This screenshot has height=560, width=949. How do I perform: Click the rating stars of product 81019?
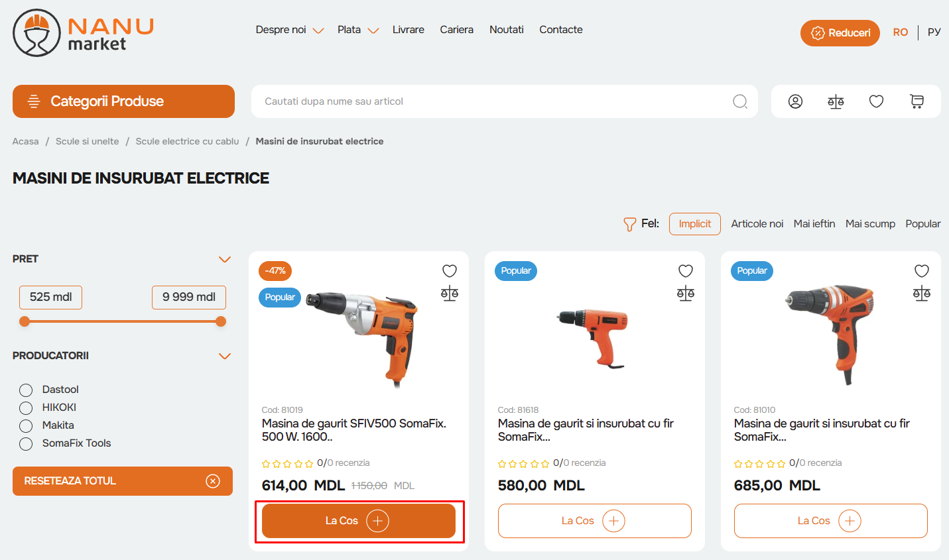tap(287, 464)
